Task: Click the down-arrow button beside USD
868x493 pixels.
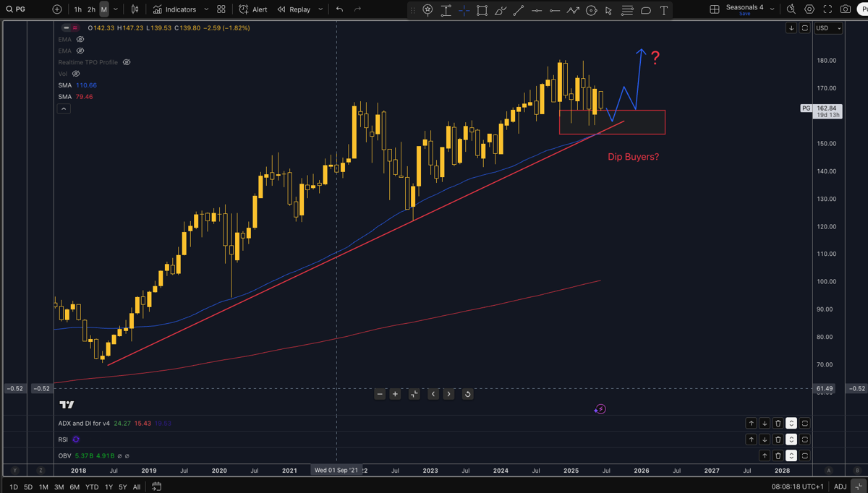Action: pos(791,28)
